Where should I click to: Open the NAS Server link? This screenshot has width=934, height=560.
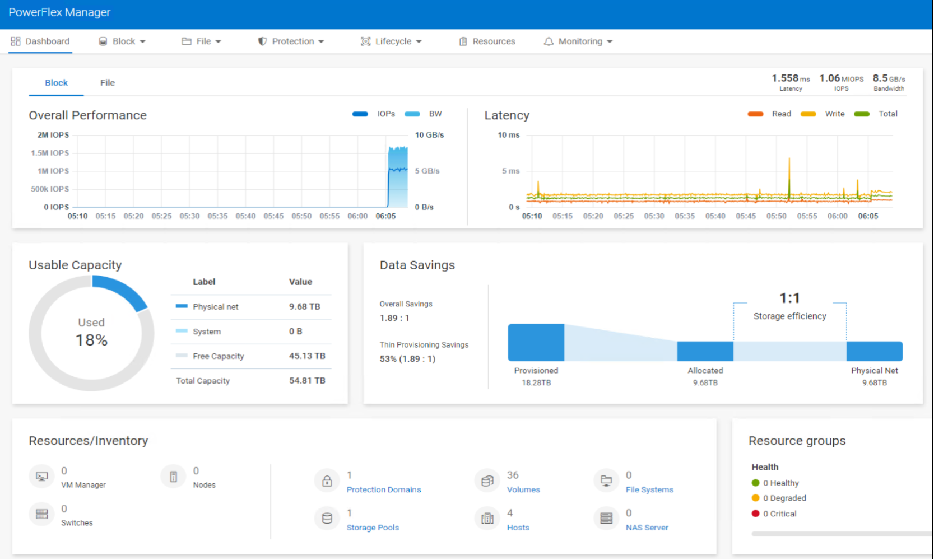click(647, 528)
